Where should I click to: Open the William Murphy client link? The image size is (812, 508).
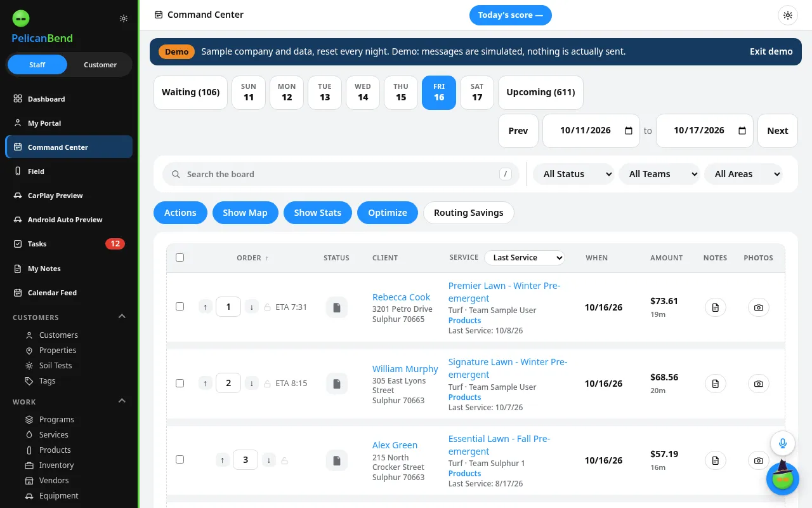tap(405, 369)
